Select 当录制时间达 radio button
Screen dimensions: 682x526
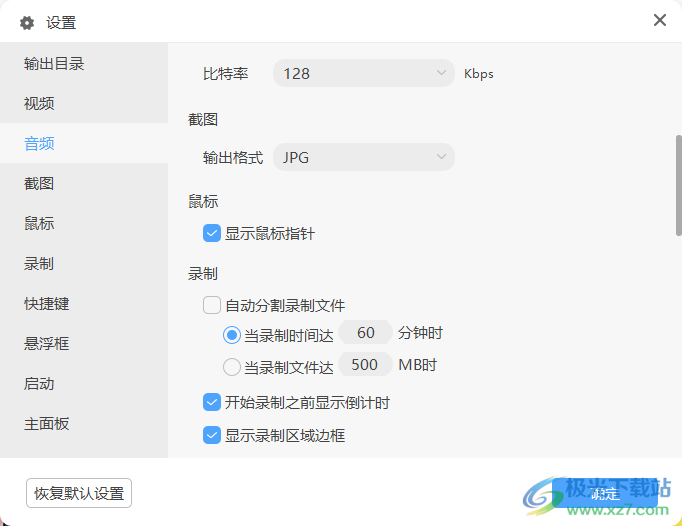(x=231, y=335)
